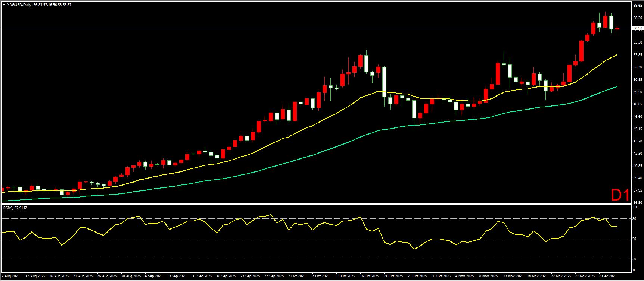Viewport: 644px width, 281px height.
Task: Click the RSI(9) indicator label
Action: pos(15,208)
